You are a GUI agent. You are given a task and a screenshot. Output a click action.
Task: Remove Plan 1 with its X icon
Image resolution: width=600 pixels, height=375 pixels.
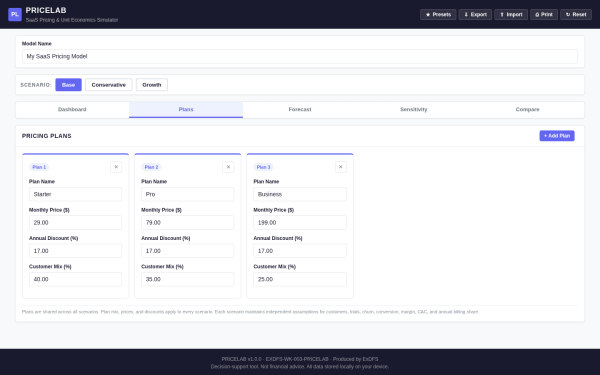[x=116, y=167]
